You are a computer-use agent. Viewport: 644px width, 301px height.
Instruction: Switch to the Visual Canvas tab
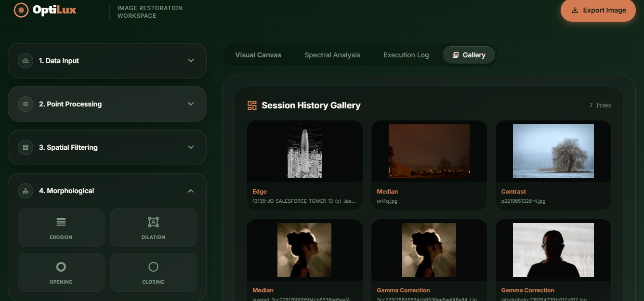(258, 55)
